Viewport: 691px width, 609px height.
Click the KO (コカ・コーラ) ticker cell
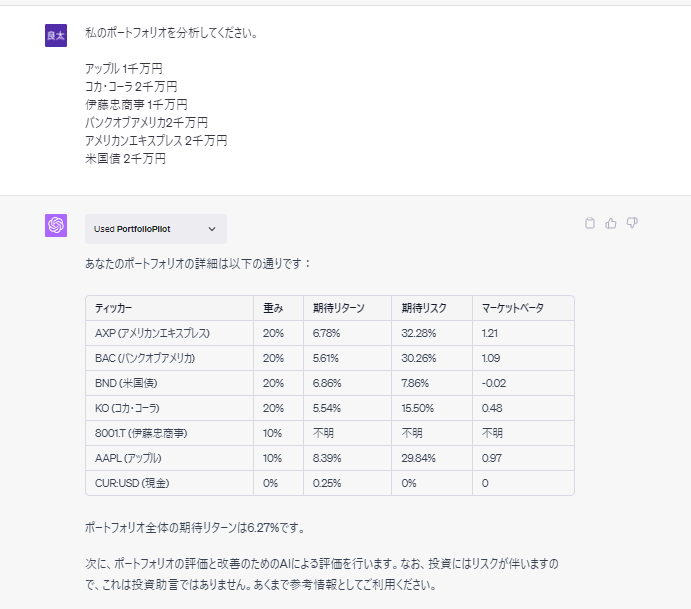click(127, 408)
